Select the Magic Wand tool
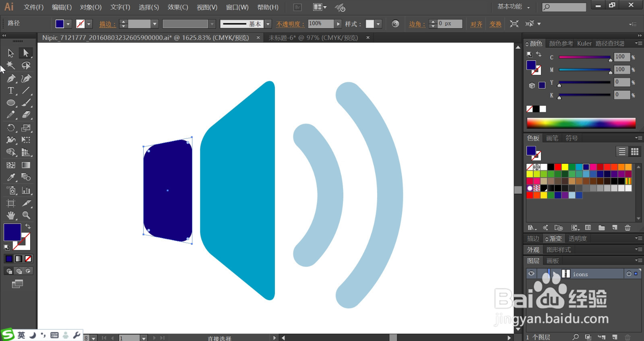 click(11, 65)
